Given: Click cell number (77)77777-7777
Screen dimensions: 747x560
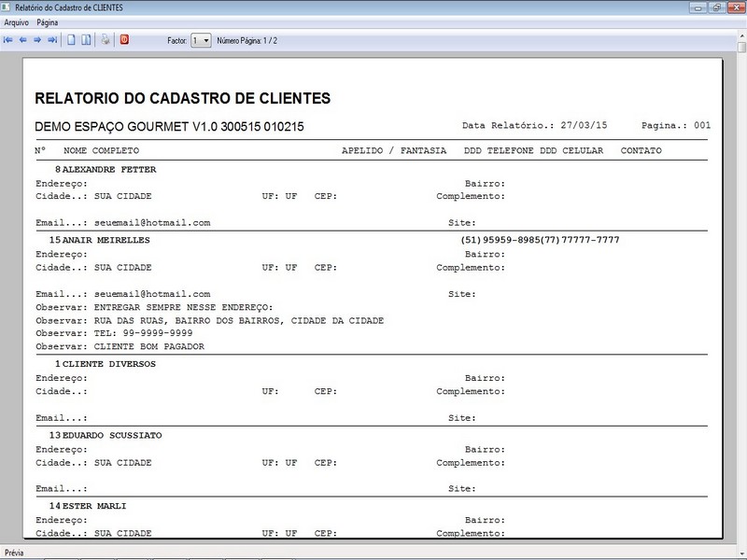Looking at the screenshot, I should click(x=580, y=240).
